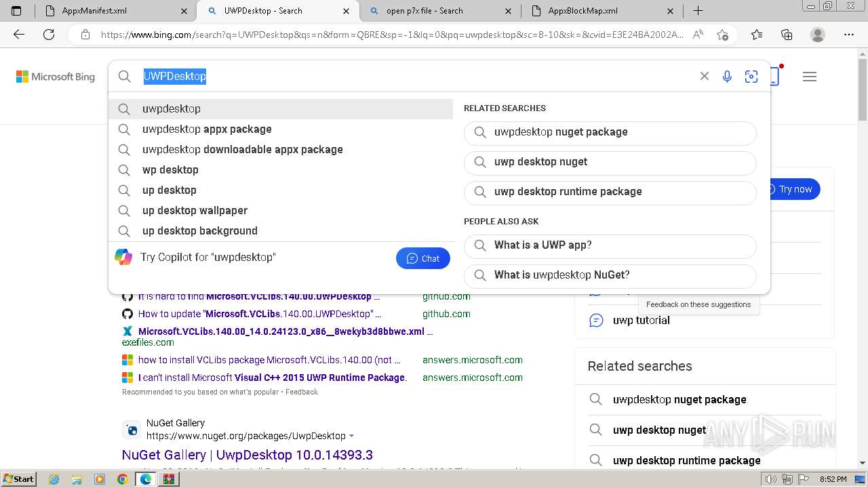This screenshot has height=488, width=868.
Task: Open Internet Explorer from taskbar
Action: coord(54,479)
